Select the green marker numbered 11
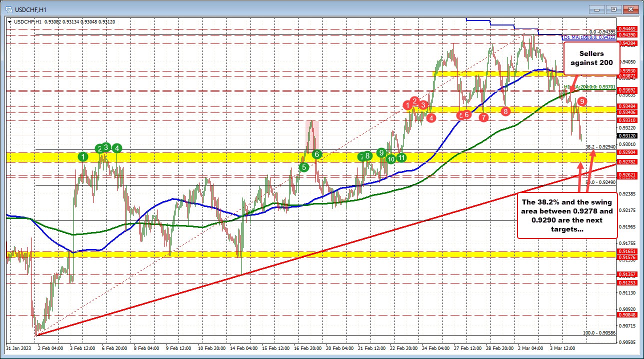The height and width of the screenshot is (359, 644). [x=401, y=157]
